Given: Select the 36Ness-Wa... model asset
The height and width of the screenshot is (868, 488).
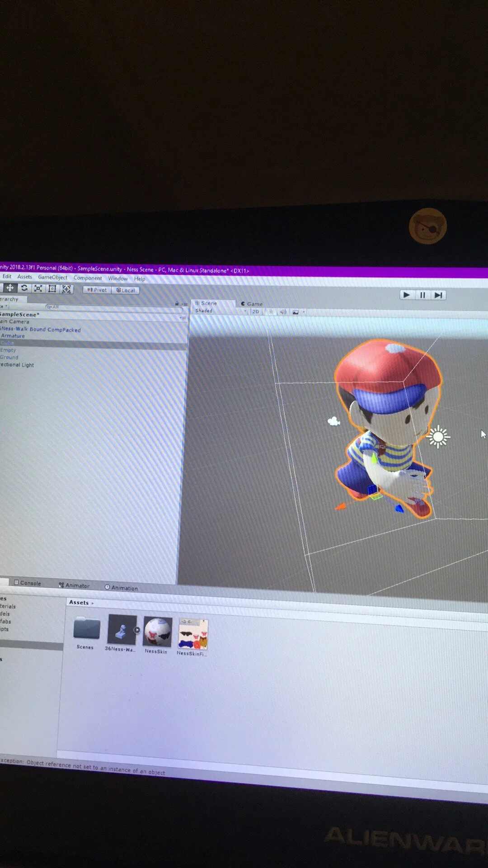Looking at the screenshot, I should pos(121,633).
